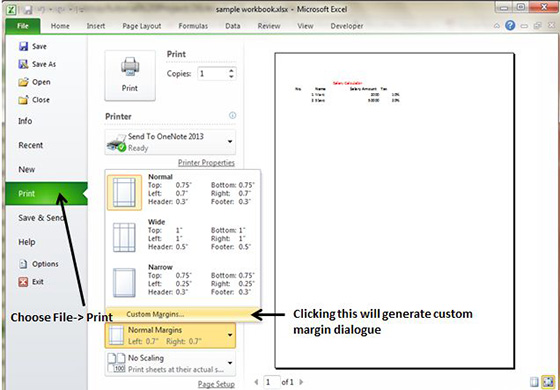Open the File tab
Image resolution: width=560 pixels, height=390 pixels.
[x=23, y=26]
